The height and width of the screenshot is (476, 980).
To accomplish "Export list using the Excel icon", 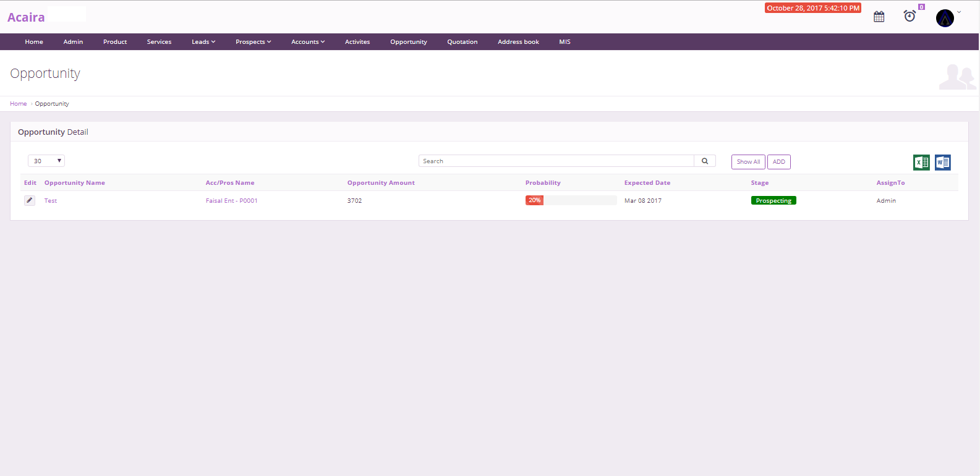I will [x=921, y=163].
